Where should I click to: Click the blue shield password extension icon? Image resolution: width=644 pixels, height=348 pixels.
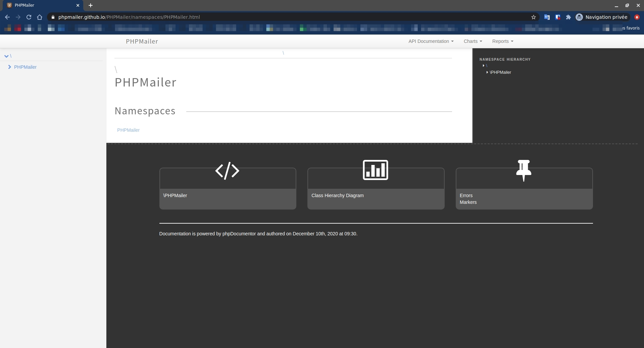coord(558,17)
